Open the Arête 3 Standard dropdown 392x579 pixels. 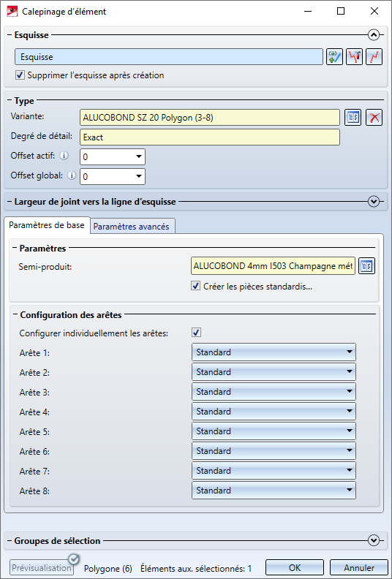pos(274,392)
